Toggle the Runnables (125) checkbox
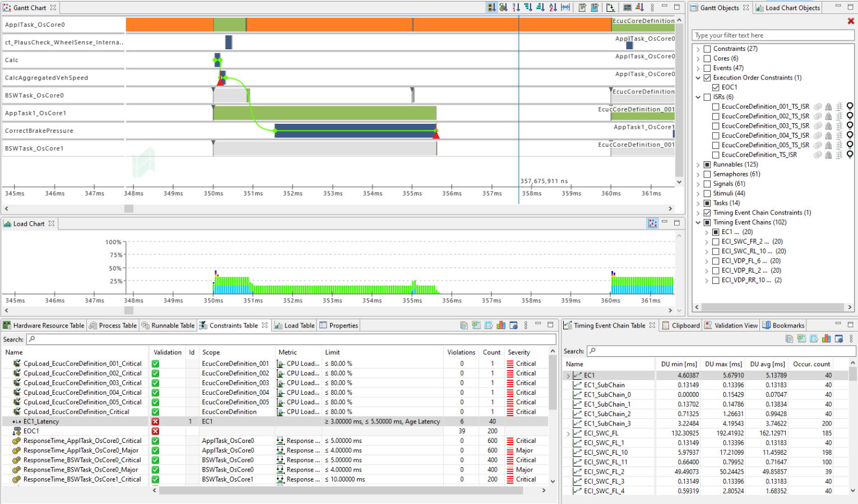 tap(707, 165)
